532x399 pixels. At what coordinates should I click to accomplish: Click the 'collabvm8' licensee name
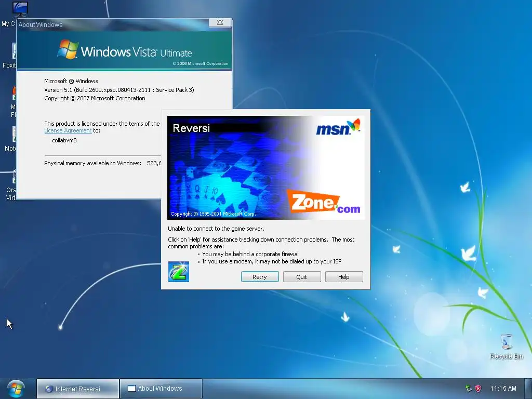coord(64,140)
